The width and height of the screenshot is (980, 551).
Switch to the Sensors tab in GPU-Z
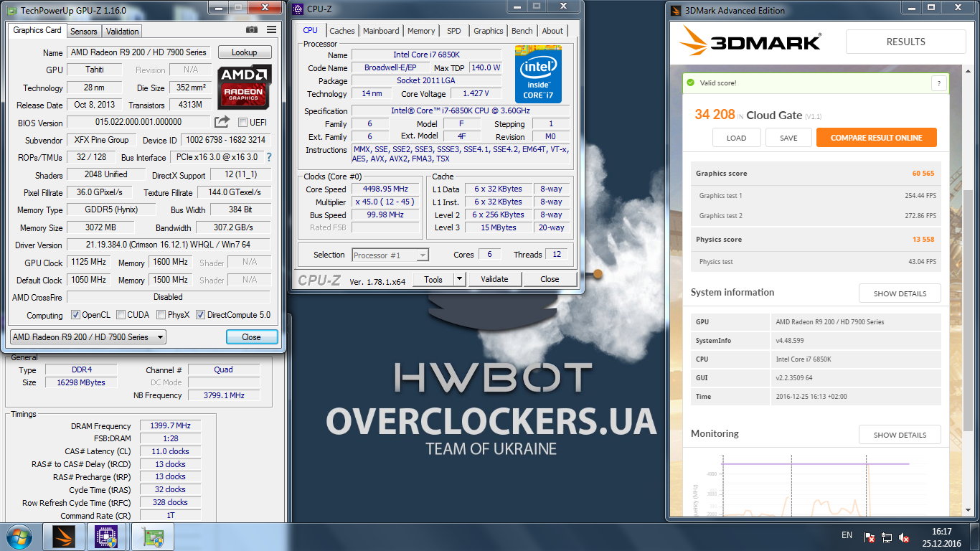(84, 32)
